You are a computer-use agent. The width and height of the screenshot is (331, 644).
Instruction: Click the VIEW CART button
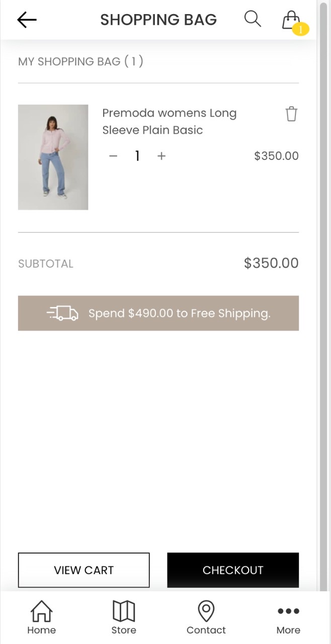point(84,570)
